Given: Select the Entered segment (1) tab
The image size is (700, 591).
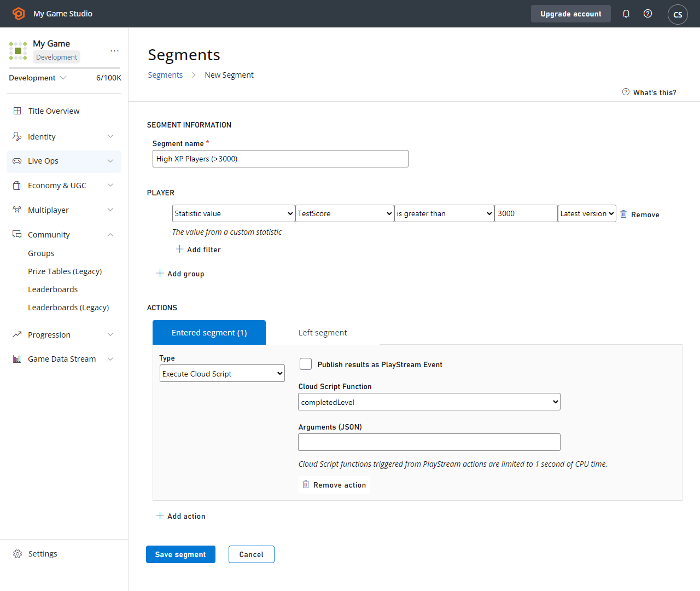Looking at the screenshot, I should tap(209, 333).
